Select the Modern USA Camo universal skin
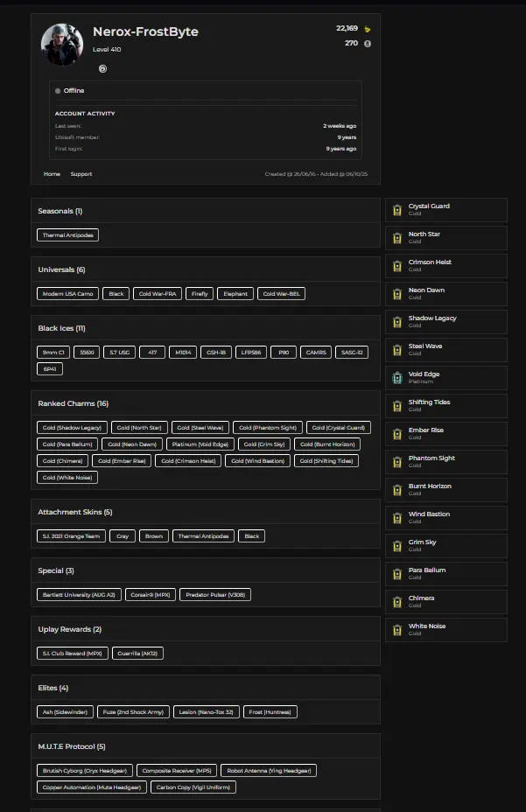 pos(68,294)
